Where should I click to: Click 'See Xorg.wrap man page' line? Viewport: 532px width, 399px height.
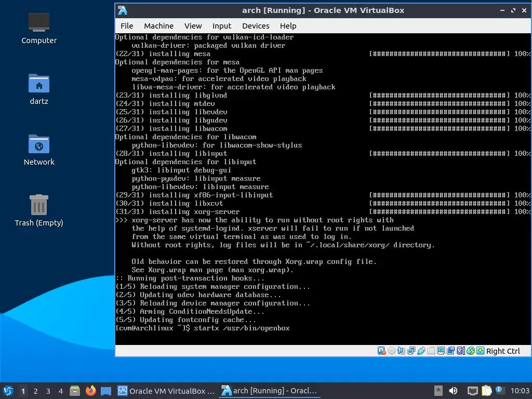point(212,270)
